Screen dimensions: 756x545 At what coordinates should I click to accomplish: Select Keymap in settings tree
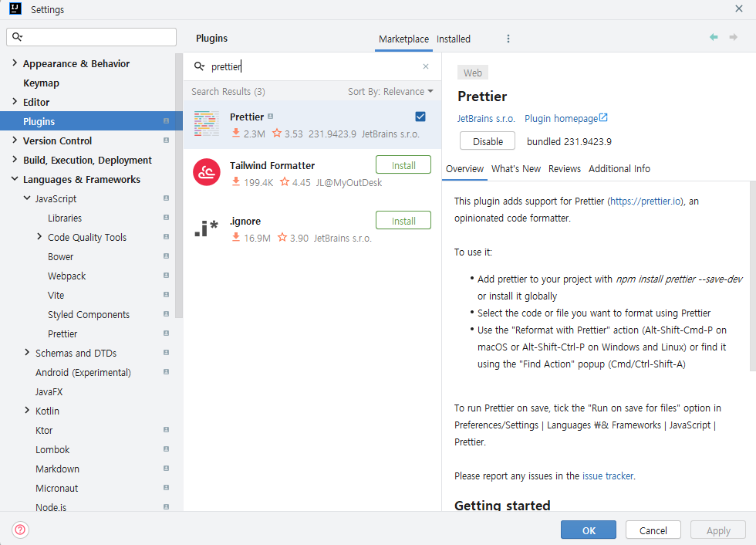pyautogui.click(x=42, y=83)
